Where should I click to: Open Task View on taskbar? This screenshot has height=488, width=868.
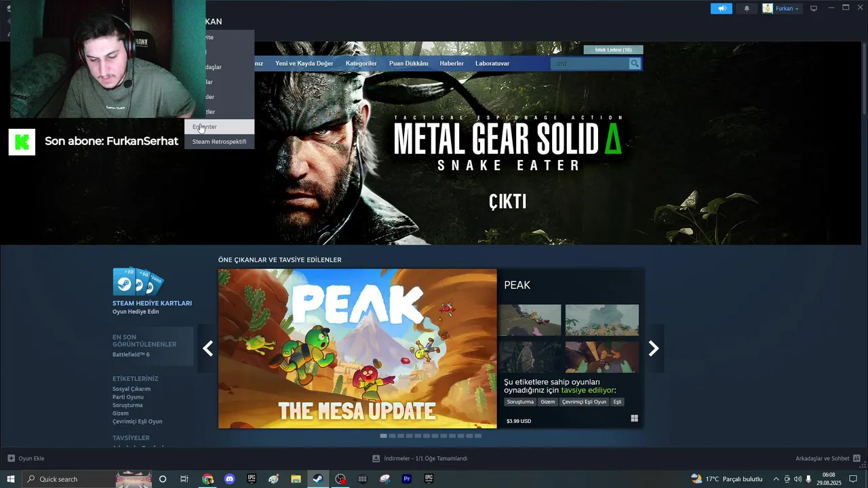[x=184, y=479]
